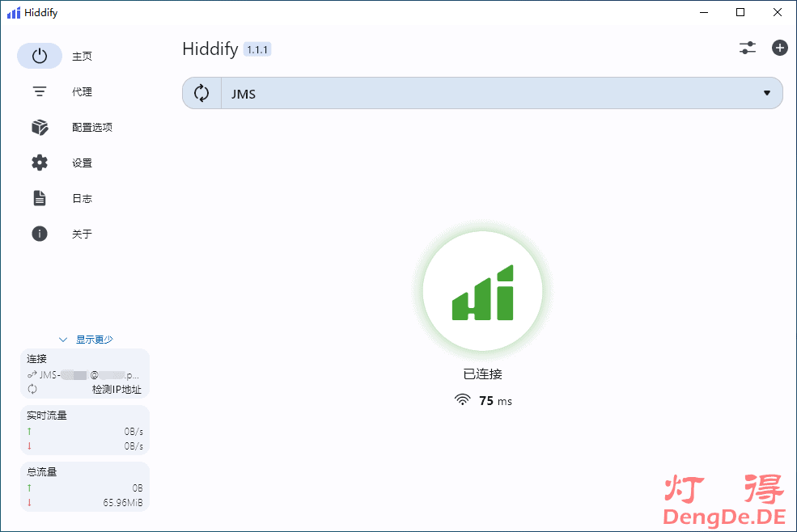Open the 设置 gear icon
Viewport: 797px width, 532px height.
point(39,163)
